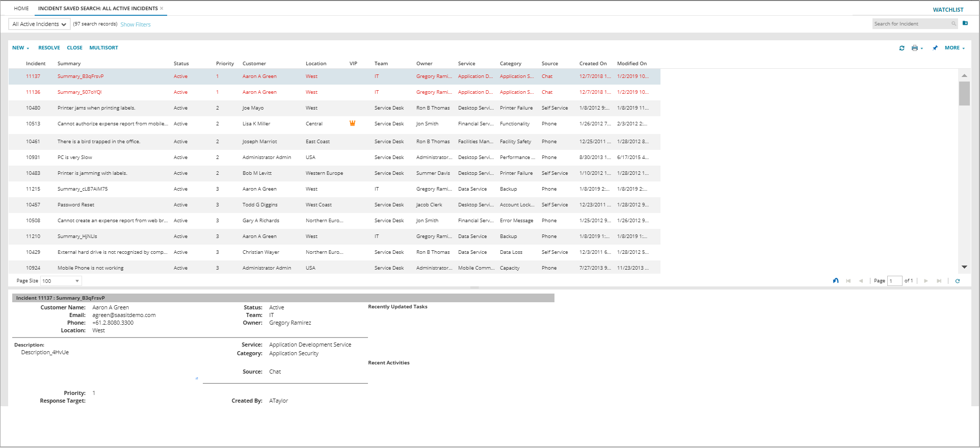
Task: Click the MULTISORT button
Action: tap(103, 48)
